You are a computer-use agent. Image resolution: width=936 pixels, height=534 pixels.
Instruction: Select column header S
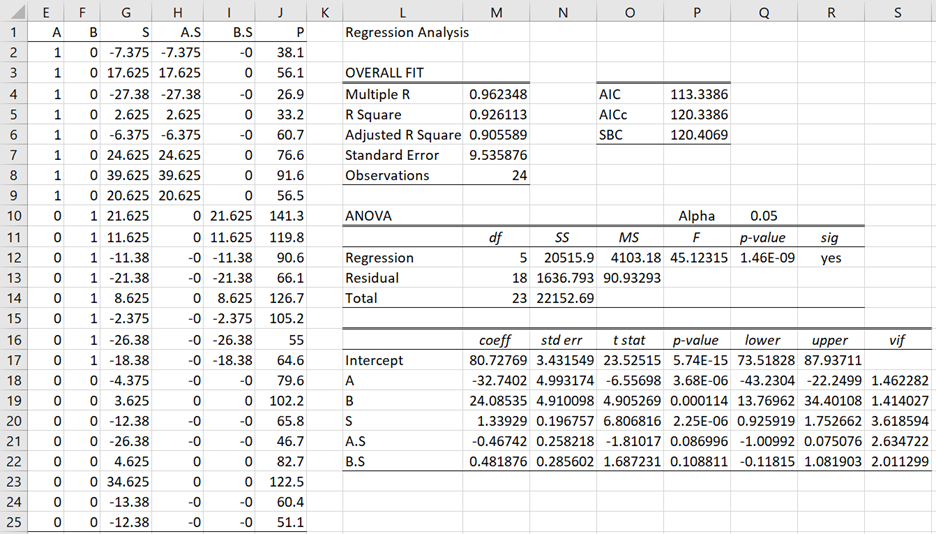(x=898, y=12)
